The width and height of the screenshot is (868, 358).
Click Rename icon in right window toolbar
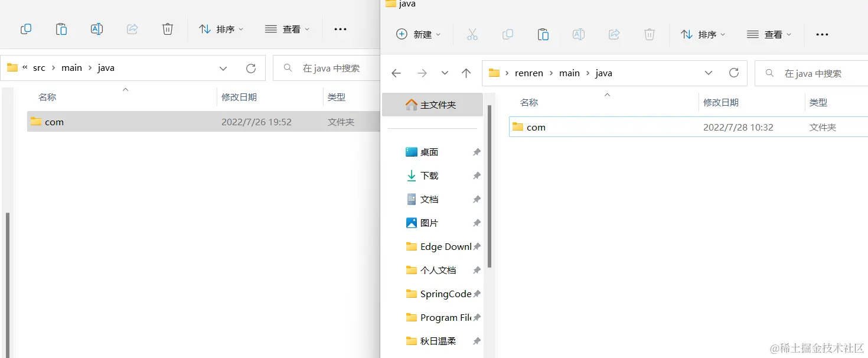(x=579, y=34)
